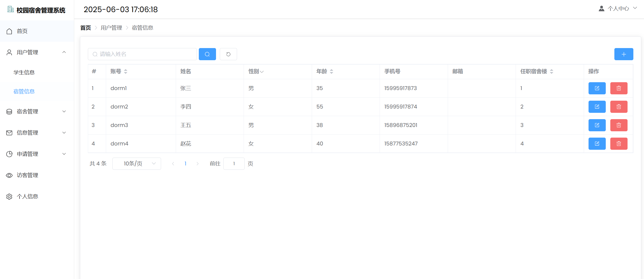
Task: Open the 10条/页 page size dropdown
Action: (x=136, y=164)
